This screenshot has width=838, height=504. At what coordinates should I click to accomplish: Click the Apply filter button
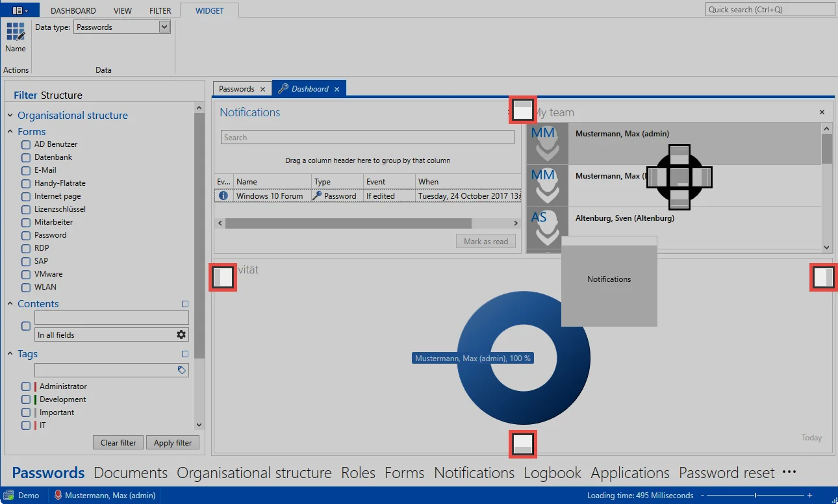pyautogui.click(x=173, y=443)
